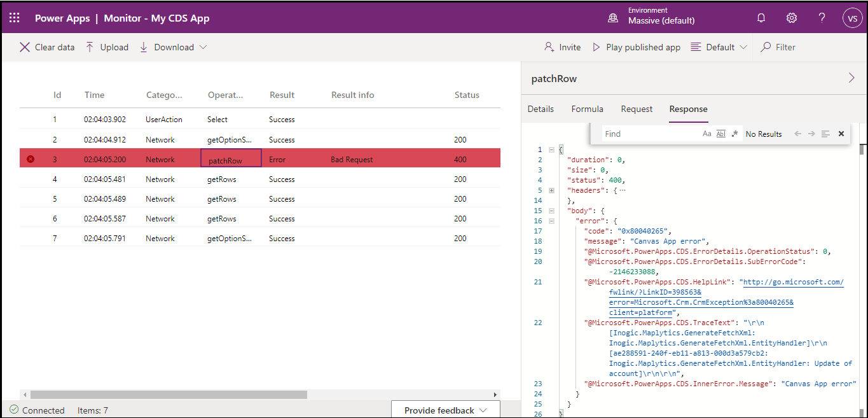This screenshot has width=868, height=418.
Task: Click the Time column header
Action: pyautogui.click(x=94, y=95)
